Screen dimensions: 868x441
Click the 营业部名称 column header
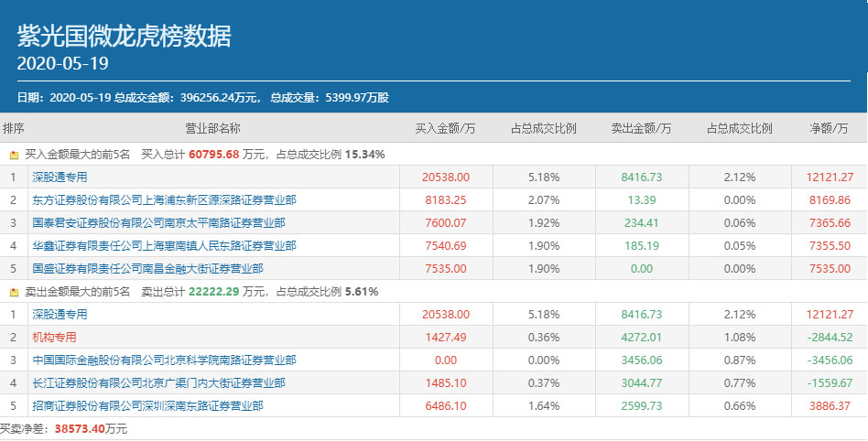[x=212, y=129]
